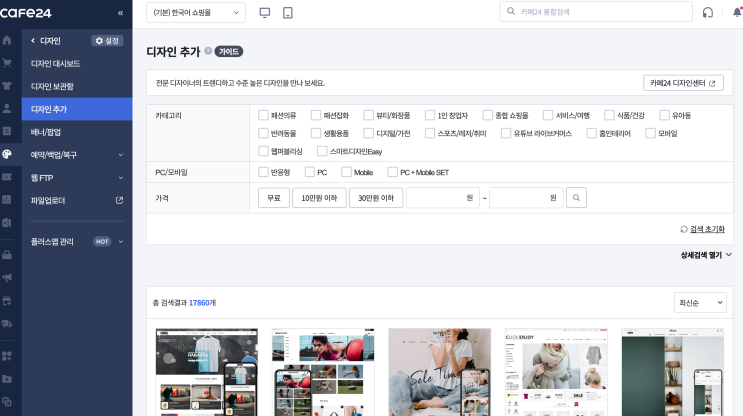Click the 카페24 통합검색 search field
The width and height of the screenshot is (743, 416).
tap(596, 12)
